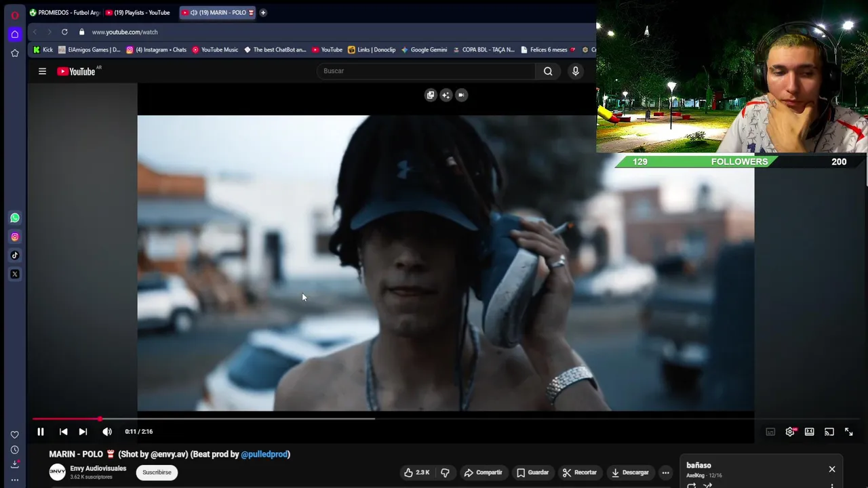Enter fullscreen mode in the player
Viewport: 868px width, 488px height.
[x=849, y=432]
